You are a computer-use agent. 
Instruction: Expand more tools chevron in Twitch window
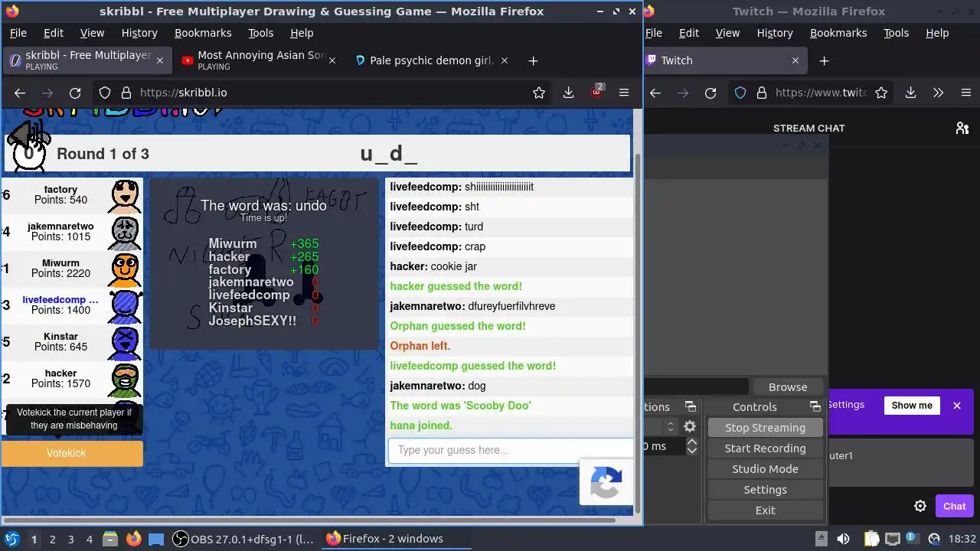coord(938,93)
